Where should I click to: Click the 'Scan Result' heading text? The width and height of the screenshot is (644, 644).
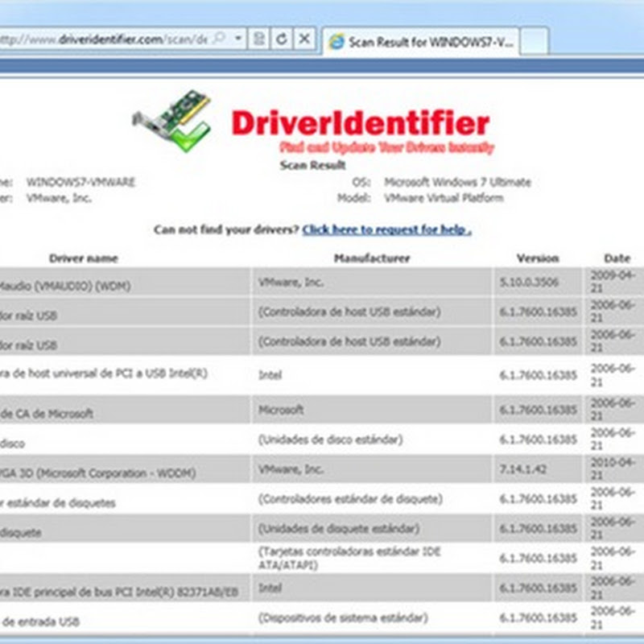313,166
